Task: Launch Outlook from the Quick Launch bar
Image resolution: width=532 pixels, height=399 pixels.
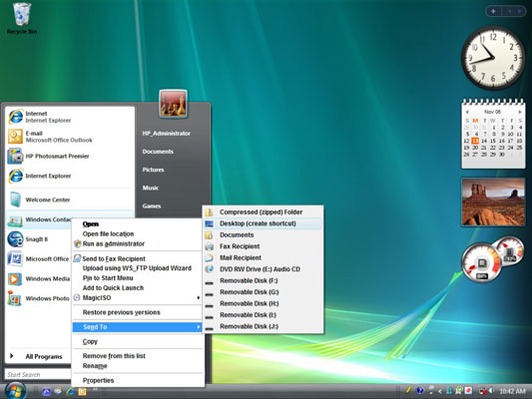Action: pos(83,392)
